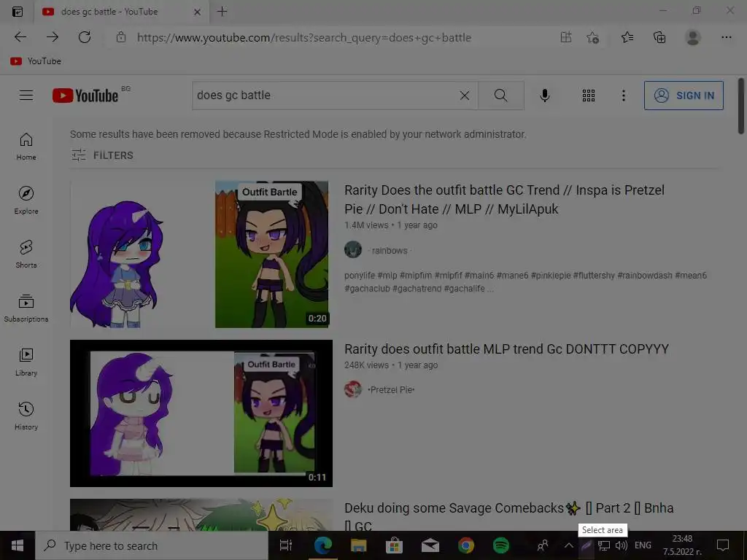Open the apps icon in the address bar

tap(566, 37)
